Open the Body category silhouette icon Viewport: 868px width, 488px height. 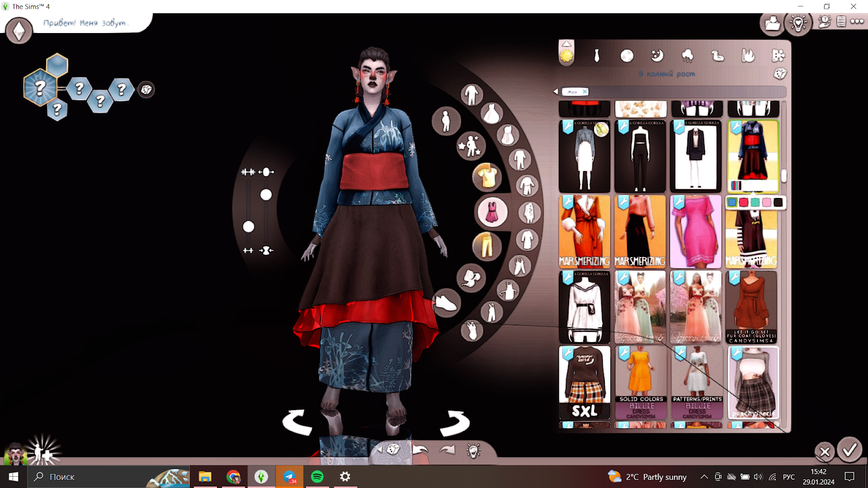[x=446, y=121]
